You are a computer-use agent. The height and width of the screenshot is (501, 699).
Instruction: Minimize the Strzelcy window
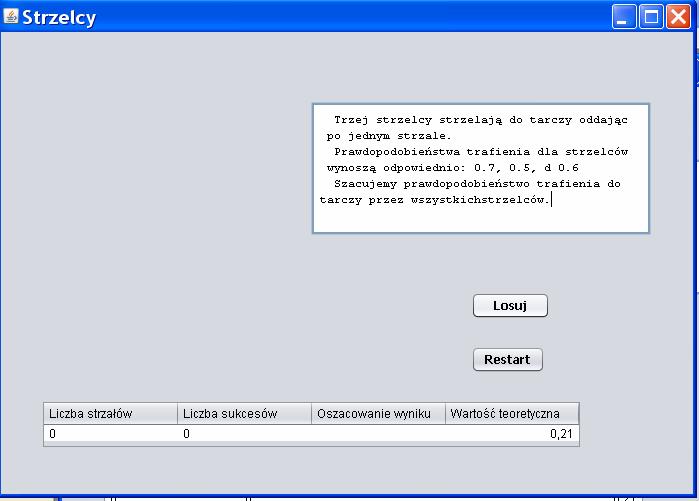point(624,17)
